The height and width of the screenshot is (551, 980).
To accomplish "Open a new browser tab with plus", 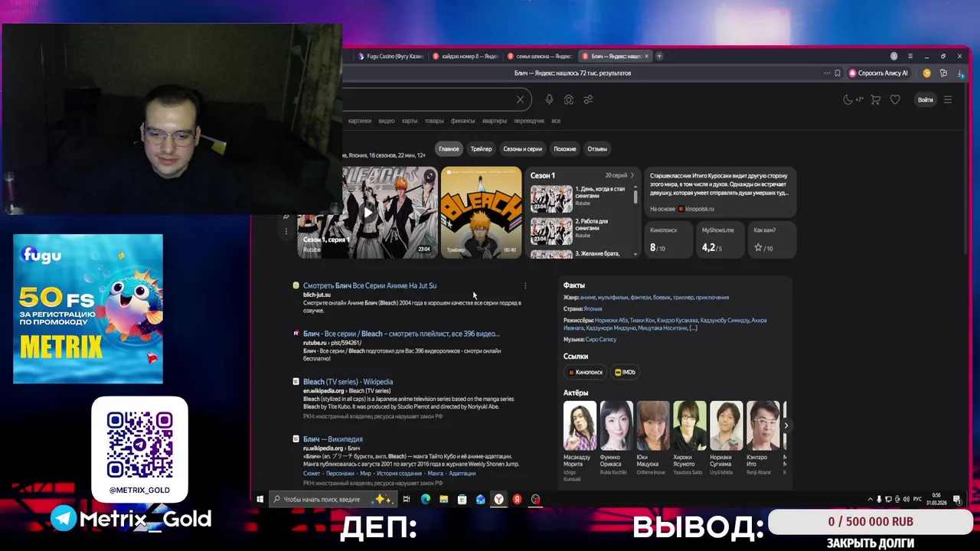I will tap(659, 56).
